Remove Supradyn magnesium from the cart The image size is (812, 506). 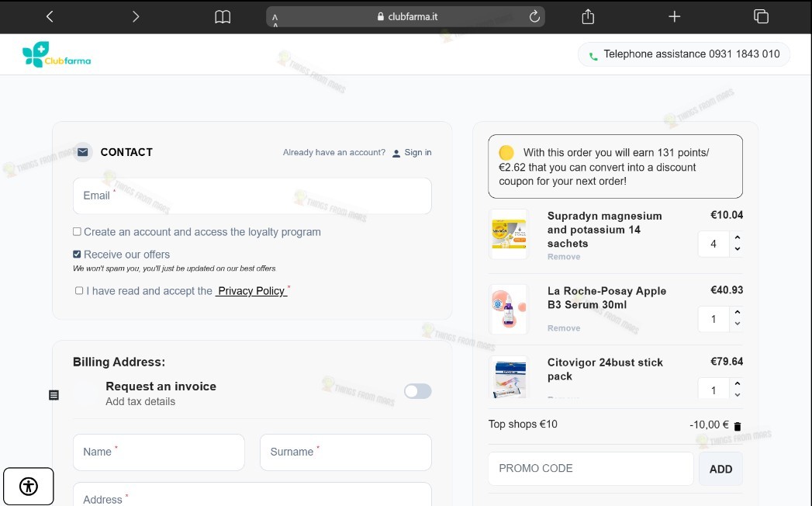(x=564, y=257)
